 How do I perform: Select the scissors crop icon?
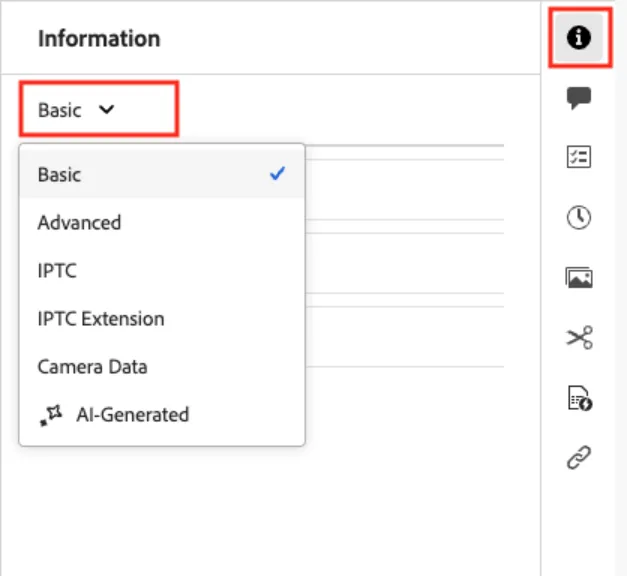click(x=579, y=337)
